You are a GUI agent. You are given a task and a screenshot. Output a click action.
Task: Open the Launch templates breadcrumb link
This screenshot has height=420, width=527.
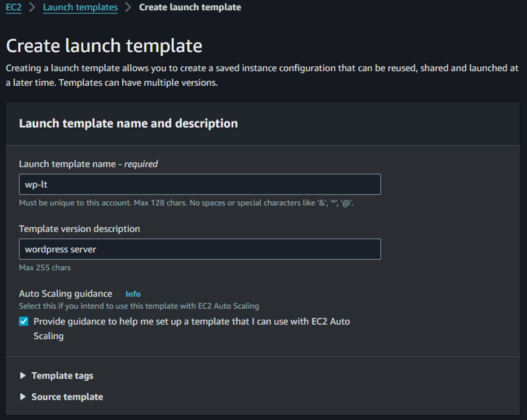coord(81,7)
